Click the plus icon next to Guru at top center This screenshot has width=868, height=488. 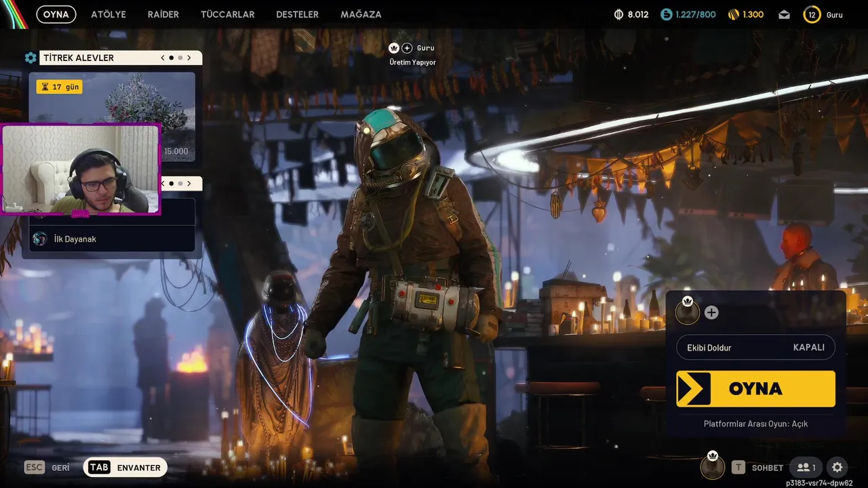[x=407, y=48]
